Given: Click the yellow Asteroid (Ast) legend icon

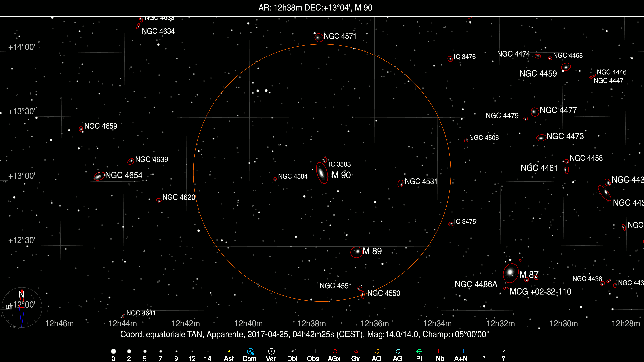Looking at the screenshot, I should [x=229, y=351].
